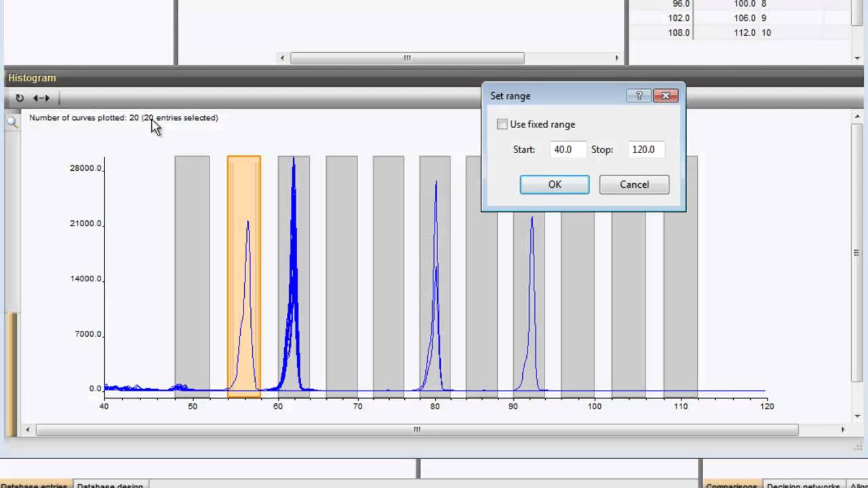The height and width of the screenshot is (488, 868).
Task: Select the gray bin around 80
Action: (435, 277)
